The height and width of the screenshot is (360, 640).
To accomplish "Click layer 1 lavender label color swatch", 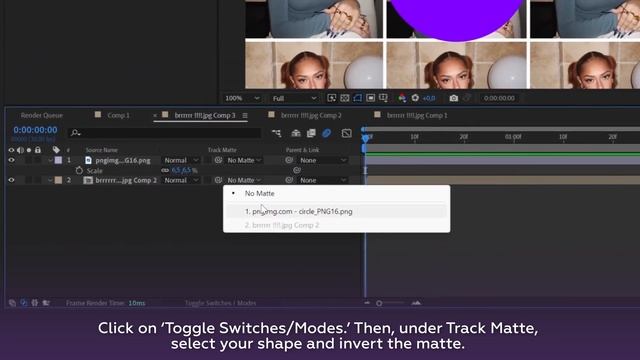I will click(x=58, y=160).
